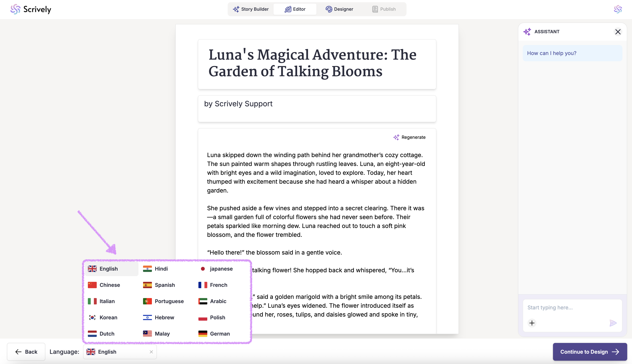
Task: Close the Assistant panel
Action: (x=618, y=32)
